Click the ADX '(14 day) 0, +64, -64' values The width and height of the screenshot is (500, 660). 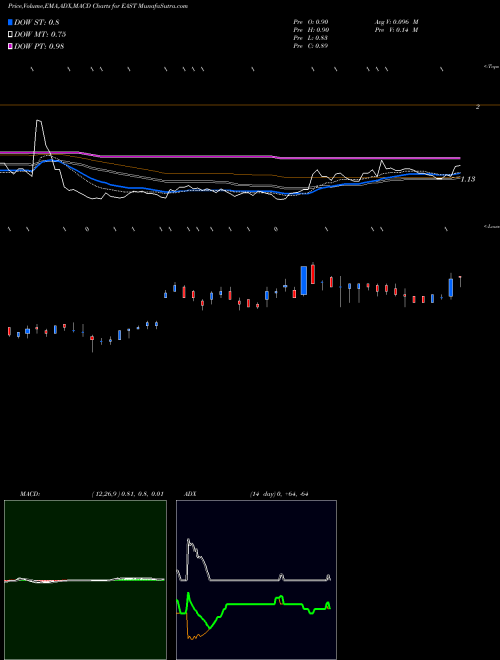coord(279,494)
